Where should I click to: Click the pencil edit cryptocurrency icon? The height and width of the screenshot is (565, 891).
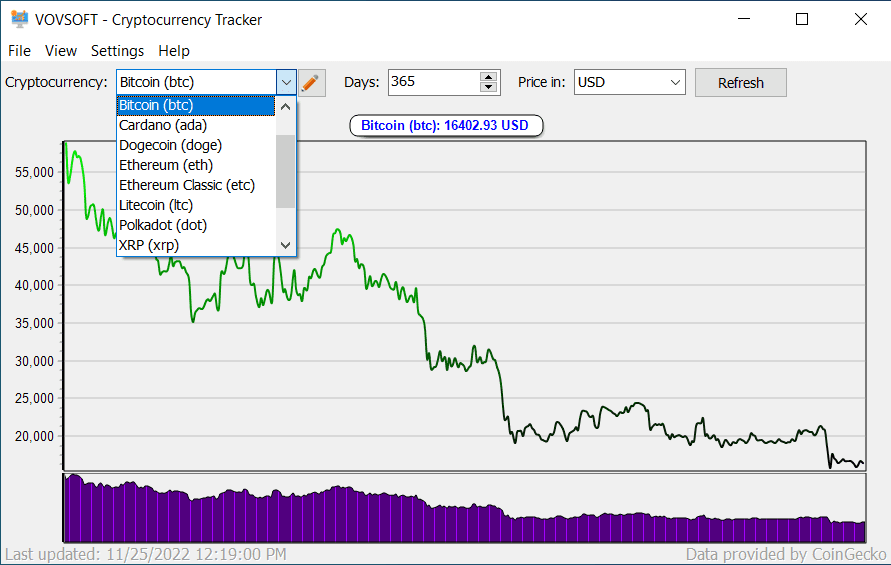(310, 83)
